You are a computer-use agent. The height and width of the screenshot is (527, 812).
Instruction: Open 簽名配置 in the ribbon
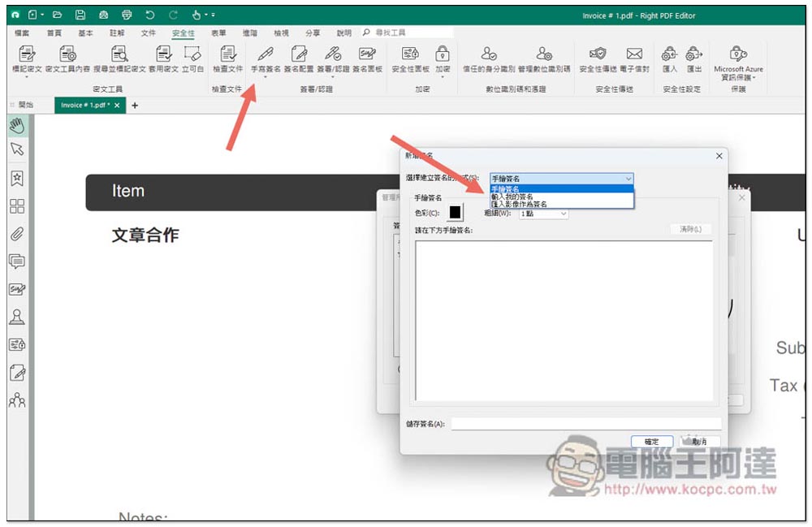click(300, 55)
